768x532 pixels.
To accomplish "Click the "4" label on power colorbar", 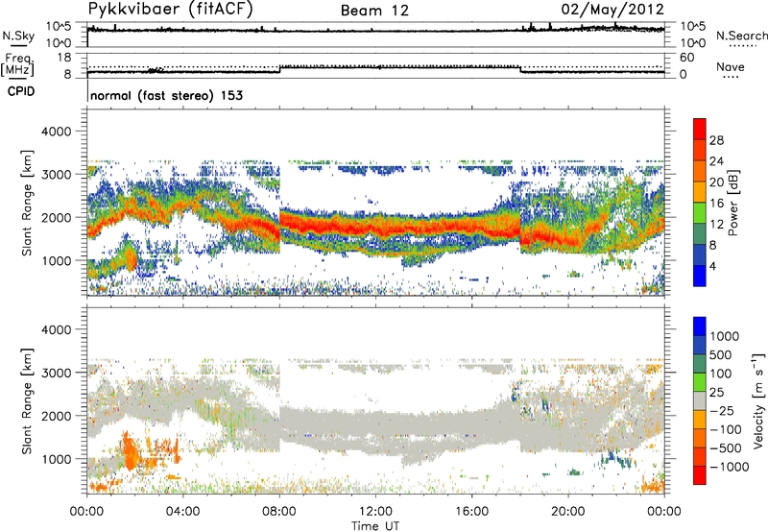I will 712,266.
